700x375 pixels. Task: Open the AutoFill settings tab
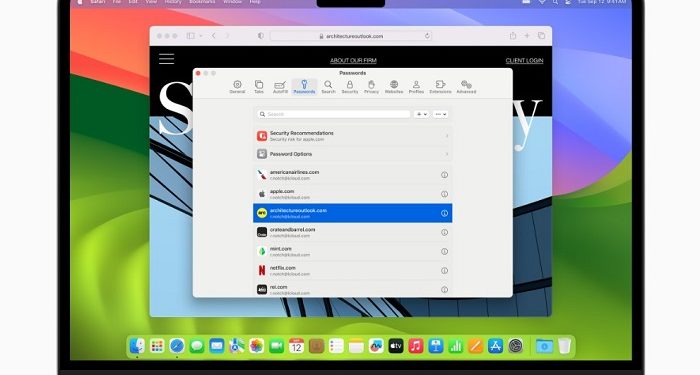coord(280,87)
